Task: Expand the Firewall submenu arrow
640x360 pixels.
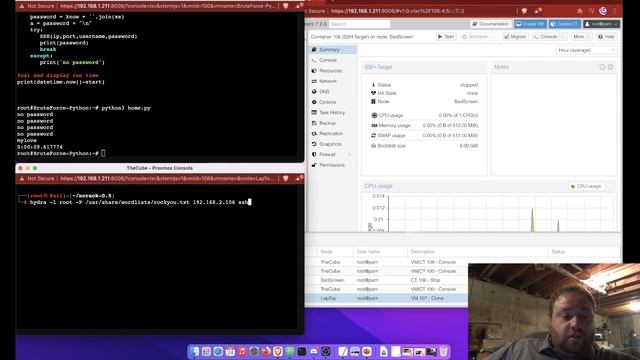Action: [x=349, y=155]
